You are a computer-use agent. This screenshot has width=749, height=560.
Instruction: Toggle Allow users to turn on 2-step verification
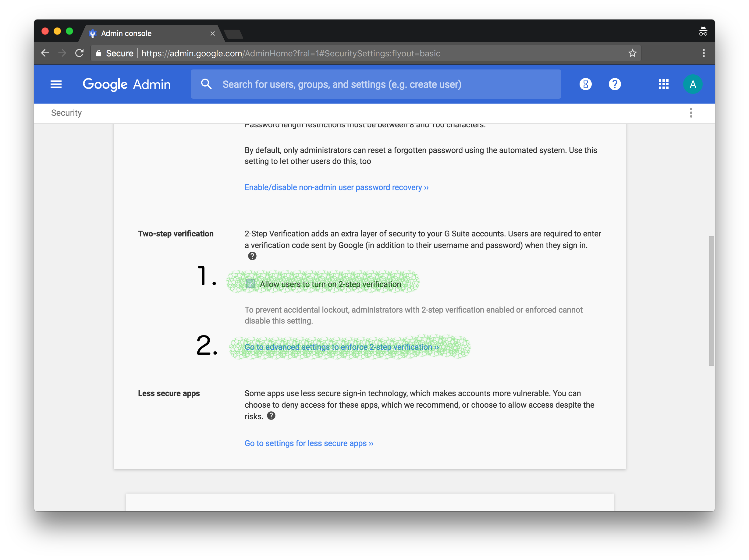(x=250, y=283)
